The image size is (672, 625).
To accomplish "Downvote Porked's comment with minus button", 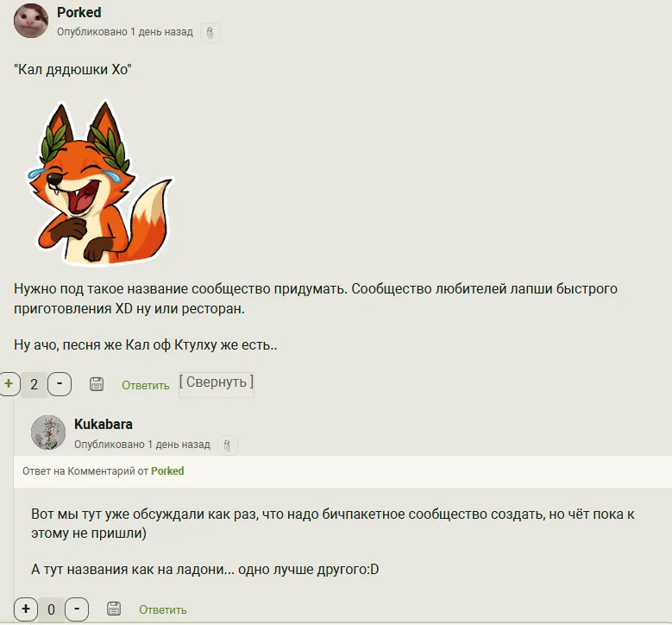I will (60, 384).
